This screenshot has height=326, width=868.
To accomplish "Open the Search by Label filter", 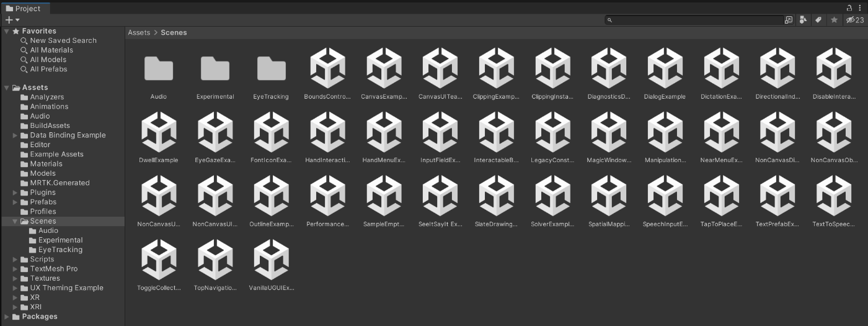I will [x=818, y=20].
